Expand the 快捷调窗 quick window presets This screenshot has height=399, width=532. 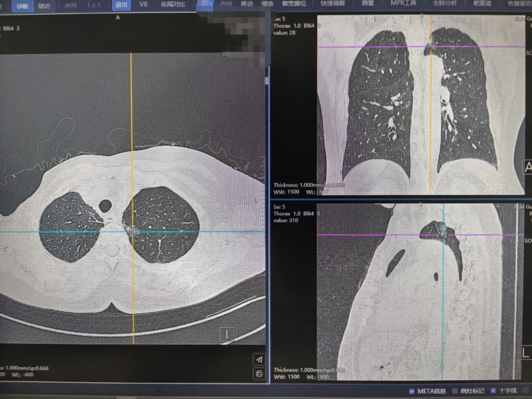pyautogui.click(x=332, y=4)
